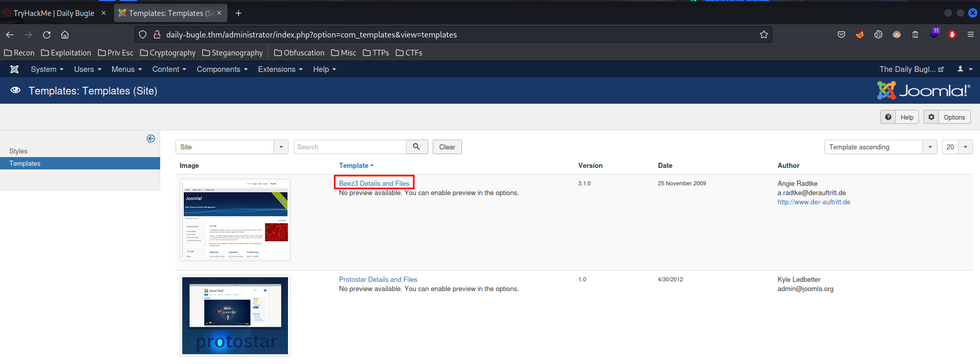Collapse the sidebar with the arrow icon
Viewport: 980px width, 364px height.
pos(151,139)
